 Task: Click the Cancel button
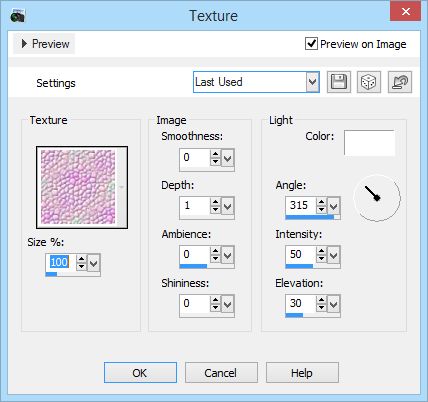[x=221, y=373]
